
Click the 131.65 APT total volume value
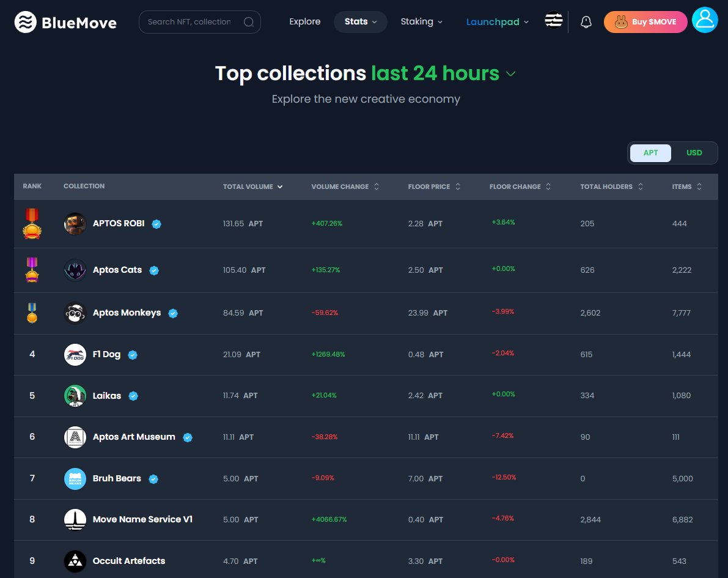(243, 223)
